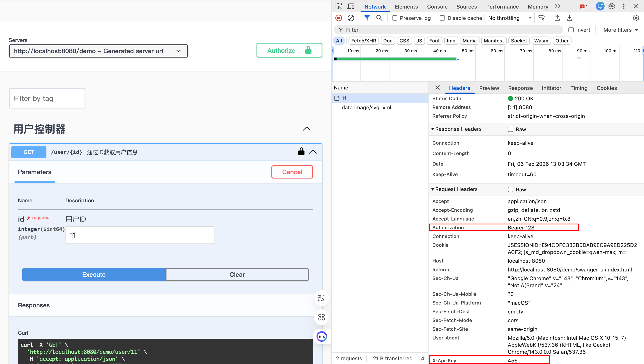Select the Socket type filter
This screenshot has height=364, width=644.
click(x=519, y=41)
